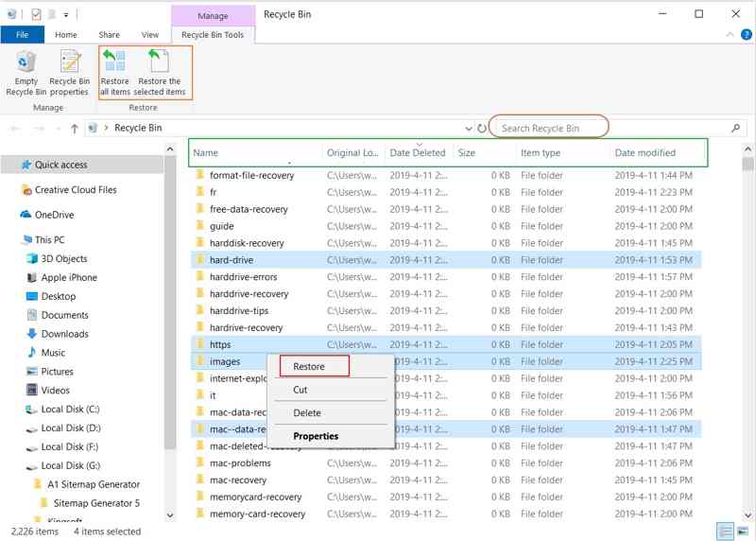Click Restore all items
Image resolution: width=756 pixels, height=541 pixels.
tap(114, 74)
